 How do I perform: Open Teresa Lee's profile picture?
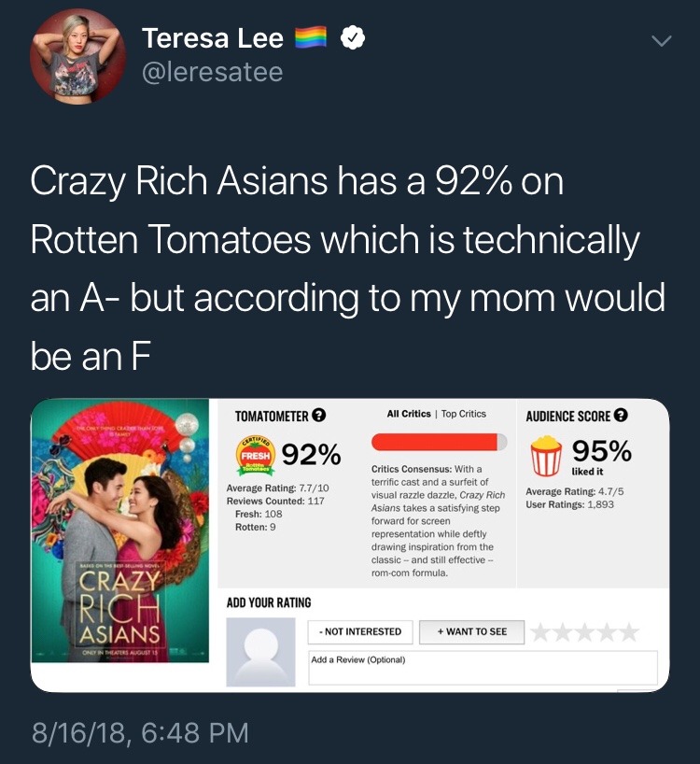point(77,56)
